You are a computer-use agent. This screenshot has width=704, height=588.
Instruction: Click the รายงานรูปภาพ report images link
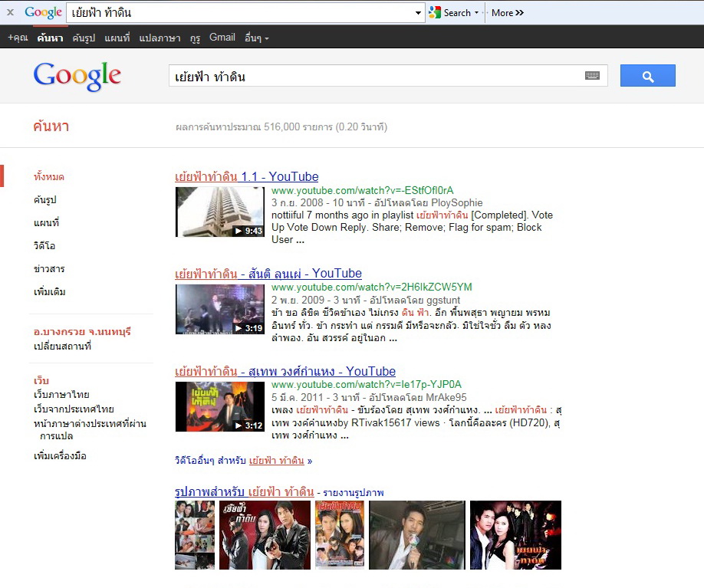click(354, 493)
